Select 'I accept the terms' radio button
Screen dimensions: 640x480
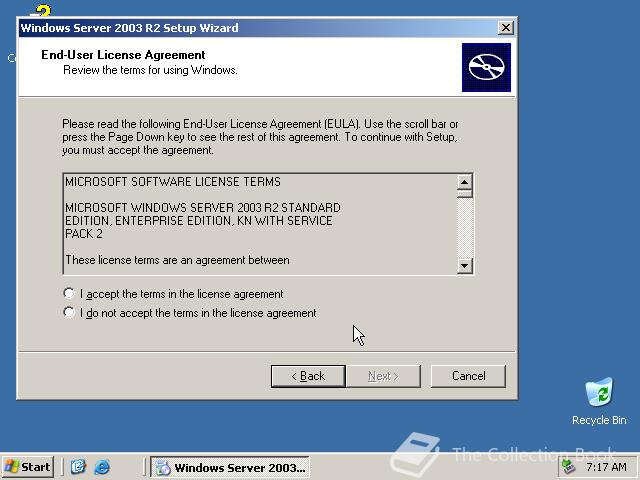pyautogui.click(x=69, y=293)
